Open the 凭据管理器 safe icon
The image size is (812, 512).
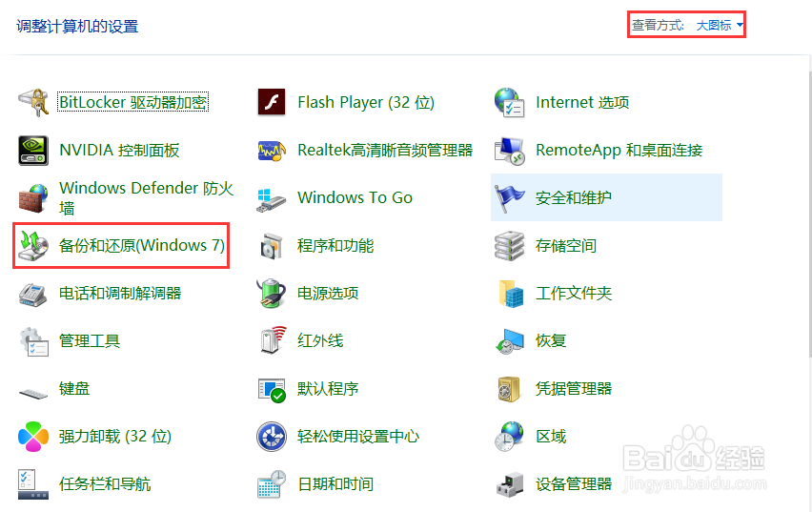click(x=510, y=389)
